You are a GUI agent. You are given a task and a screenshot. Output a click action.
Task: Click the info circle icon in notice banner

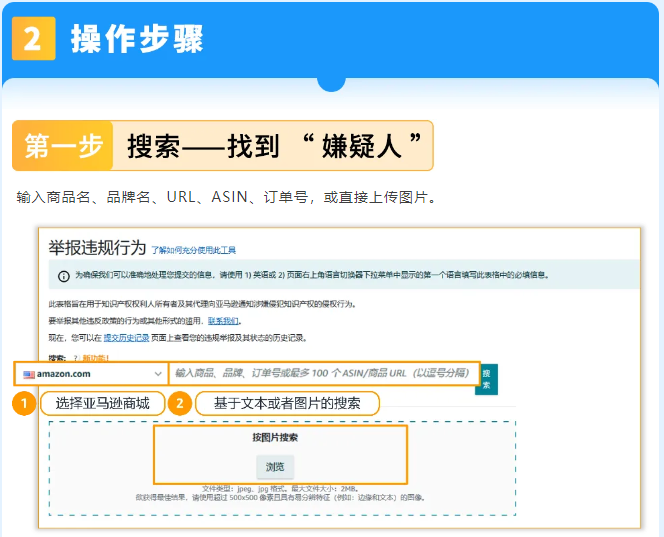[x=63, y=275]
